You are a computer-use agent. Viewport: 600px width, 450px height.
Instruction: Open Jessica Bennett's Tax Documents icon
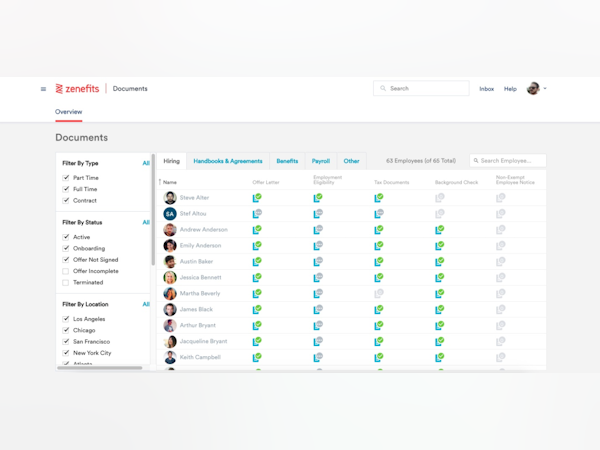click(378, 277)
